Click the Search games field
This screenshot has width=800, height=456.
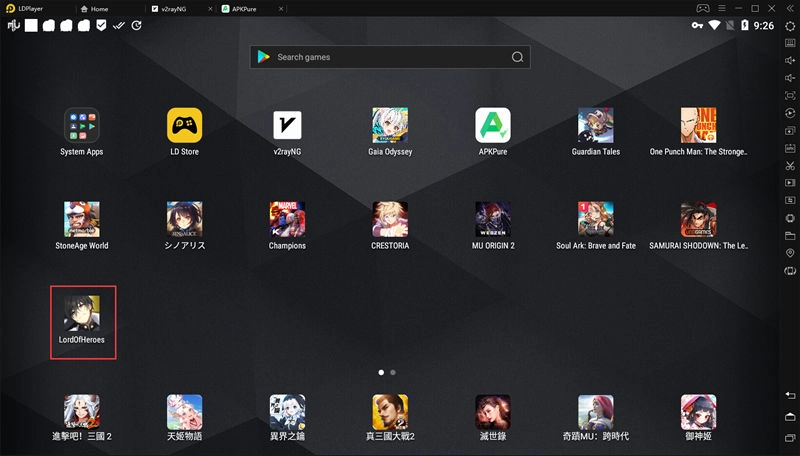click(390, 57)
